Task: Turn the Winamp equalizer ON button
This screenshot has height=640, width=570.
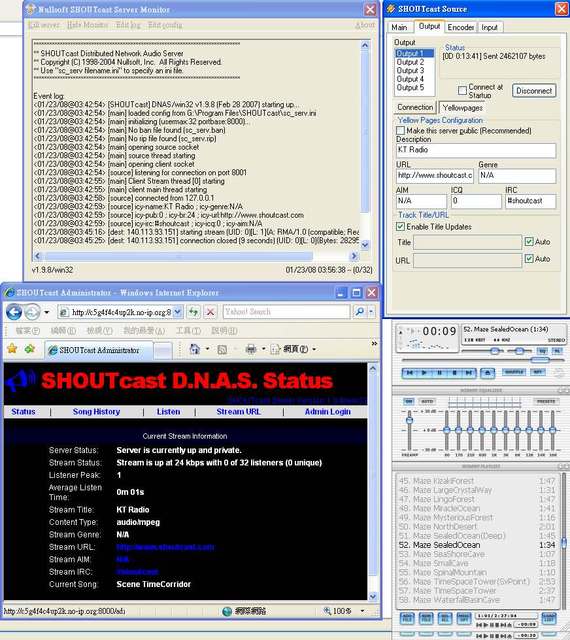Action: click(x=409, y=402)
